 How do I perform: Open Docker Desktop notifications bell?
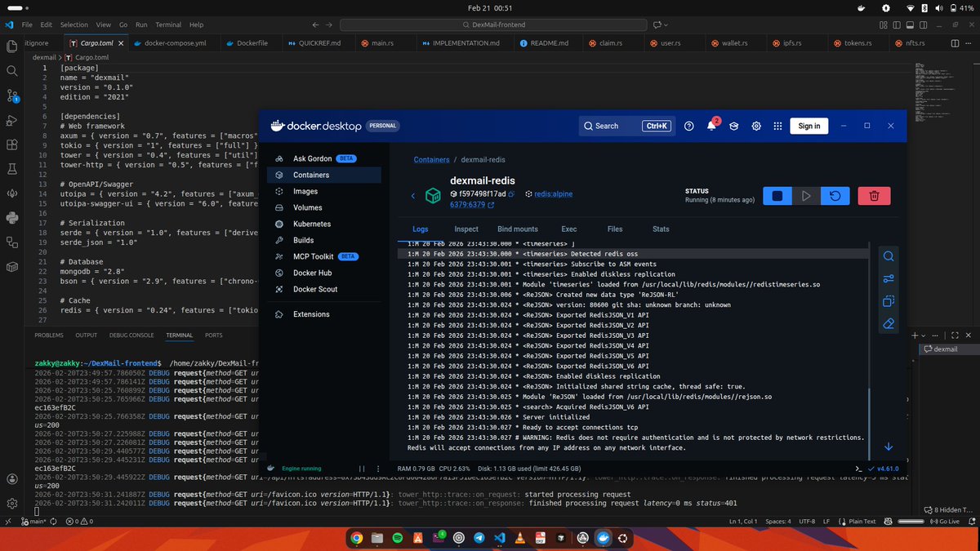coord(711,126)
